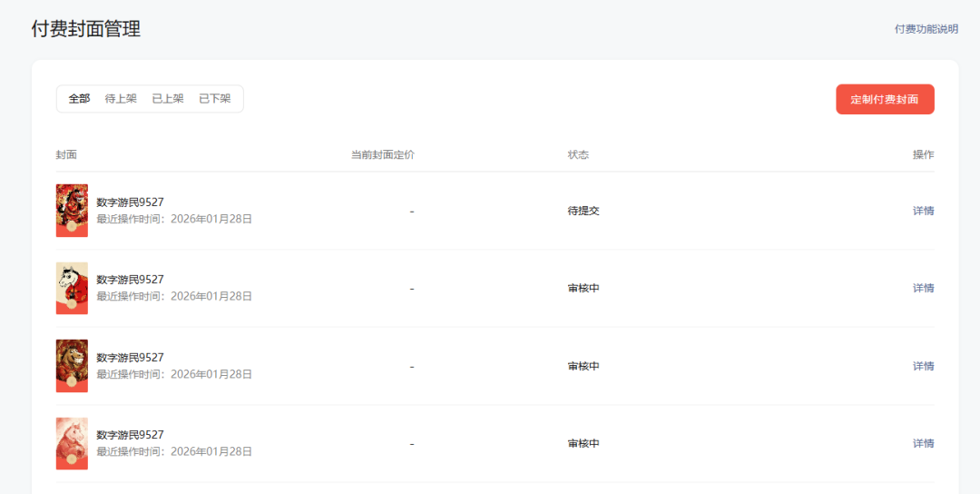This screenshot has width=980, height=494.
Task: Click the 封面 column header
Action: [x=66, y=155]
